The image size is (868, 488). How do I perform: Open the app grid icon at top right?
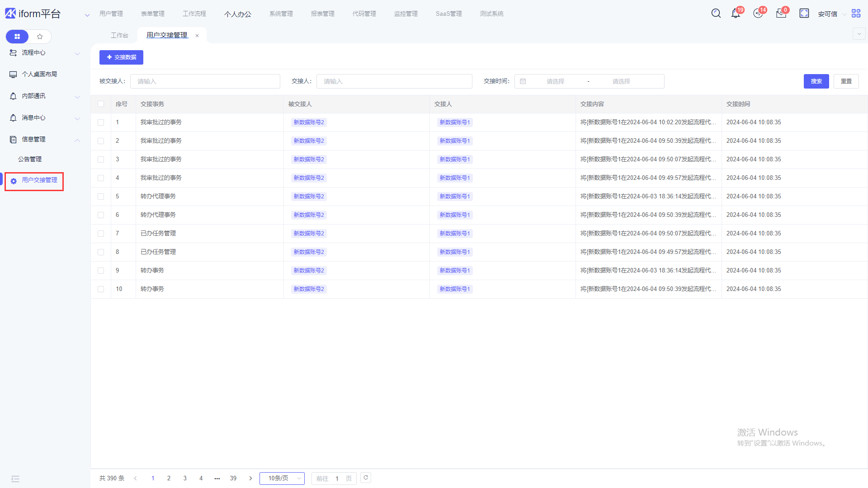856,13
